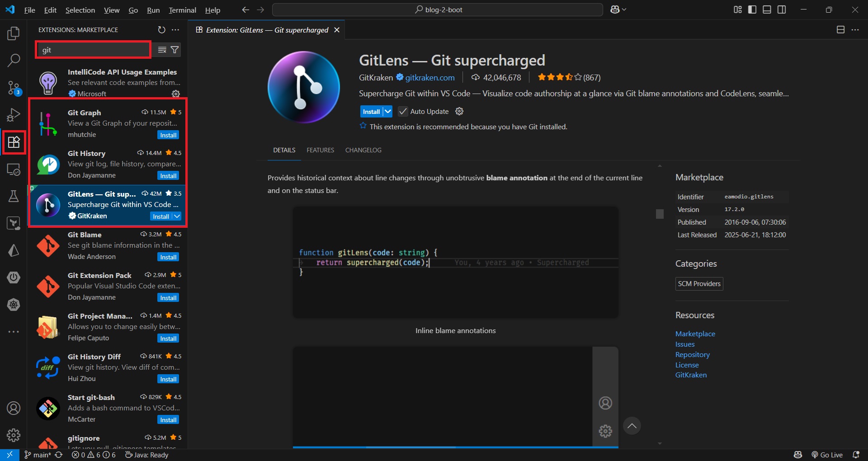Show additional views ellipsis in activity bar
This screenshot has height=461, width=868.
point(14,332)
